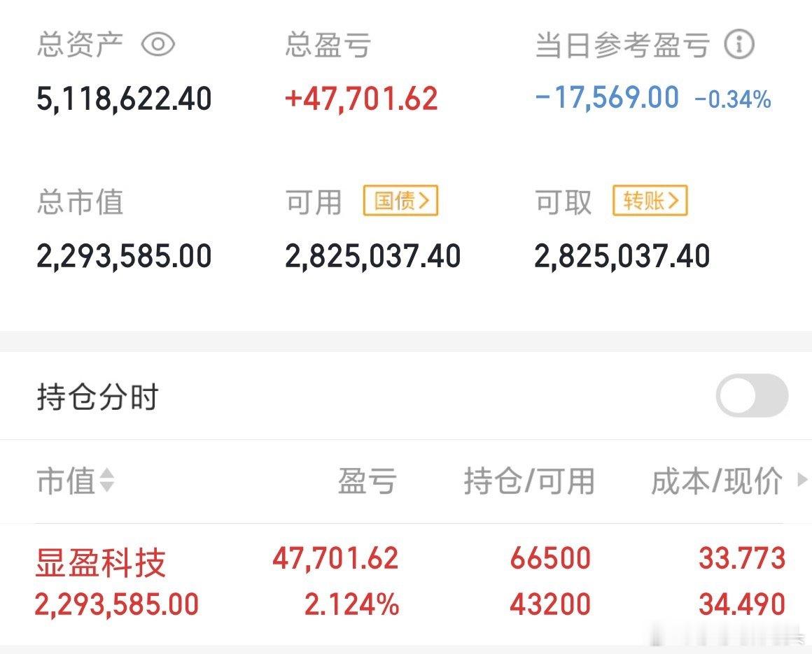Screen dimensions: 812x654
Task: Expand more columns arrow after 成本/现价
Action: click(x=802, y=481)
